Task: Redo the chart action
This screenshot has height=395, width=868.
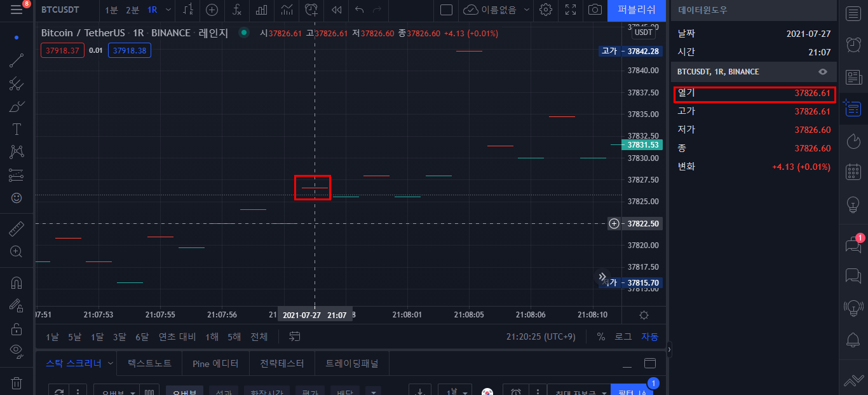Action: 377,10
